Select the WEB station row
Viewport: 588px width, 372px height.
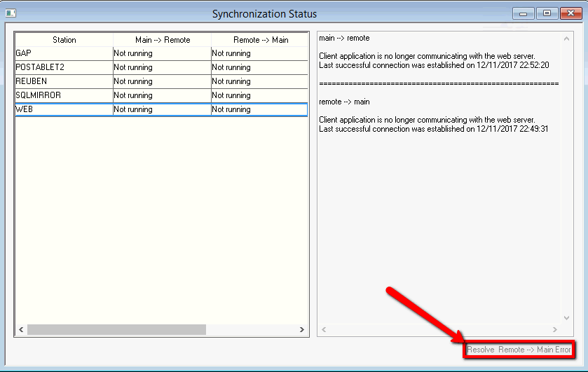tap(63, 109)
